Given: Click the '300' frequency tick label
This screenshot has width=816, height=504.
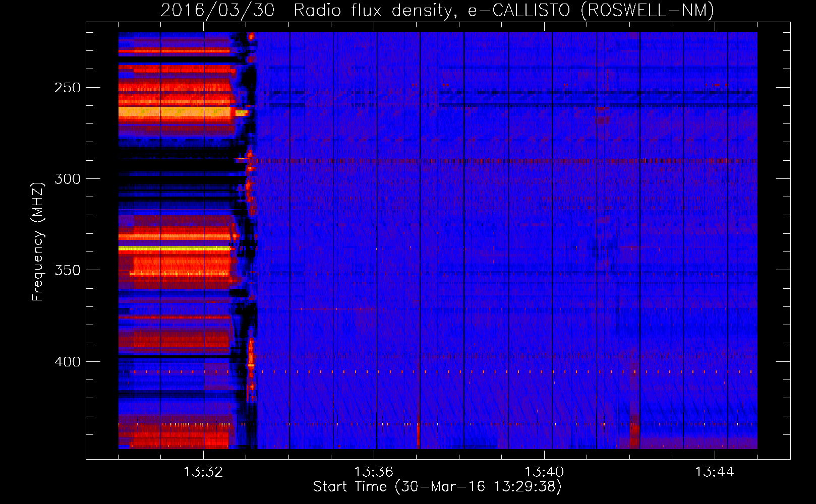Looking at the screenshot, I should pos(68,179).
